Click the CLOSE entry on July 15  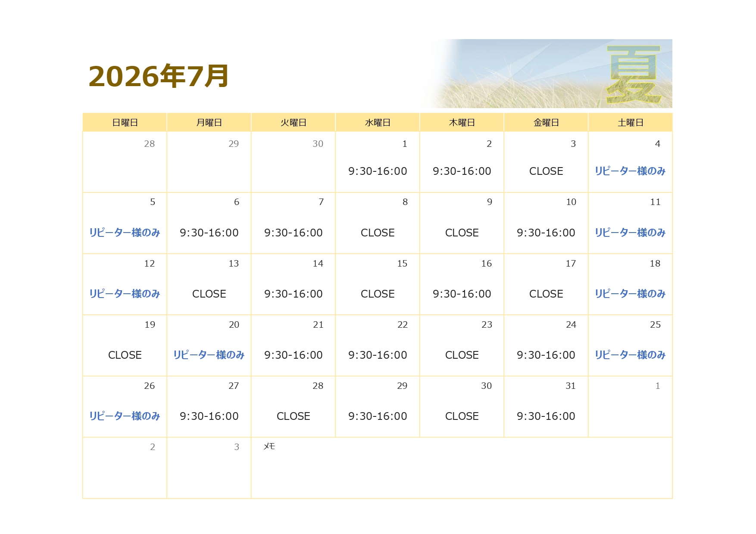coord(378,294)
